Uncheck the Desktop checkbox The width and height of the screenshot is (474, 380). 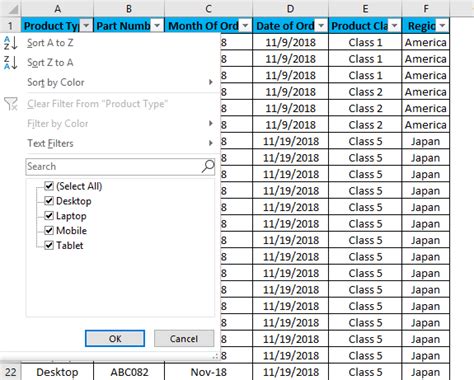(x=49, y=201)
